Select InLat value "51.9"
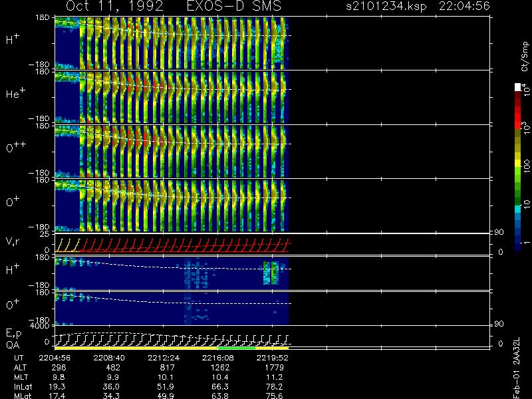The width and height of the screenshot is (532, 399). point(166,387)
